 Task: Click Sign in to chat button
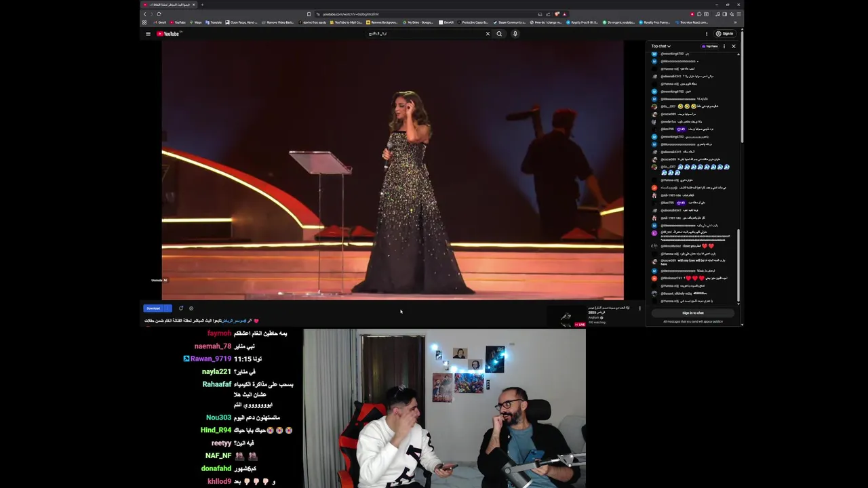[693, 313]
